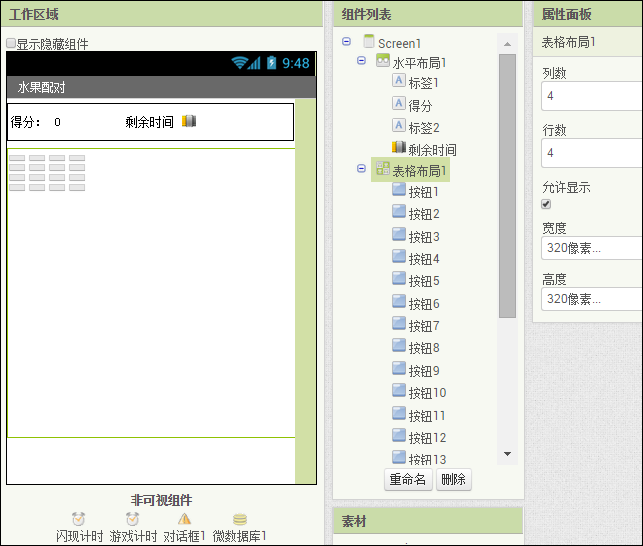Click the 表格布局1 title in properties panel

tap(568, 42)
